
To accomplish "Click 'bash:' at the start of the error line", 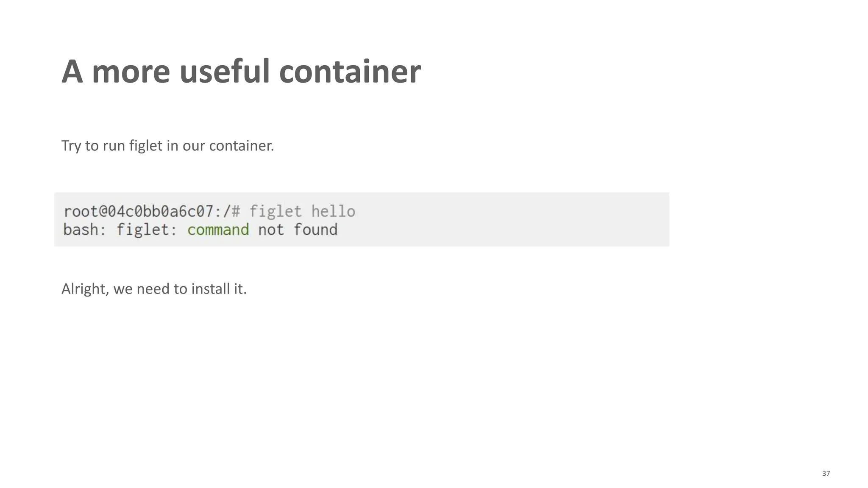I will [x=85, y=230].
